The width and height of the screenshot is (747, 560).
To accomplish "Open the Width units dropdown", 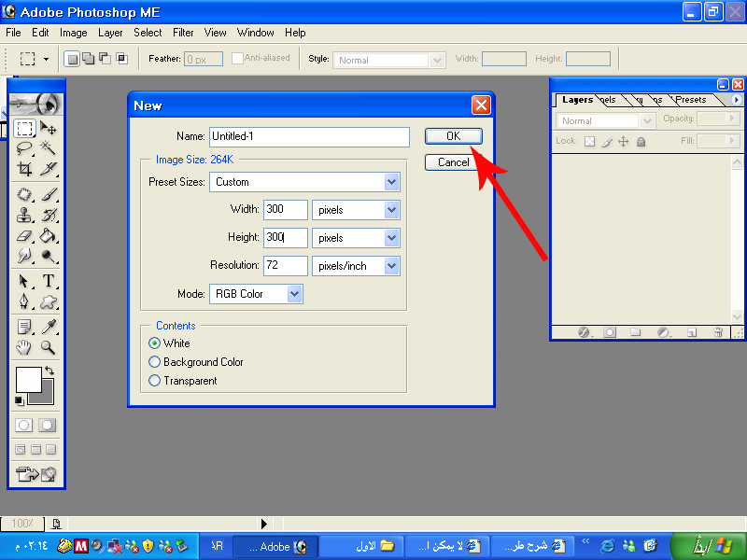I will [x=391, y=210].
